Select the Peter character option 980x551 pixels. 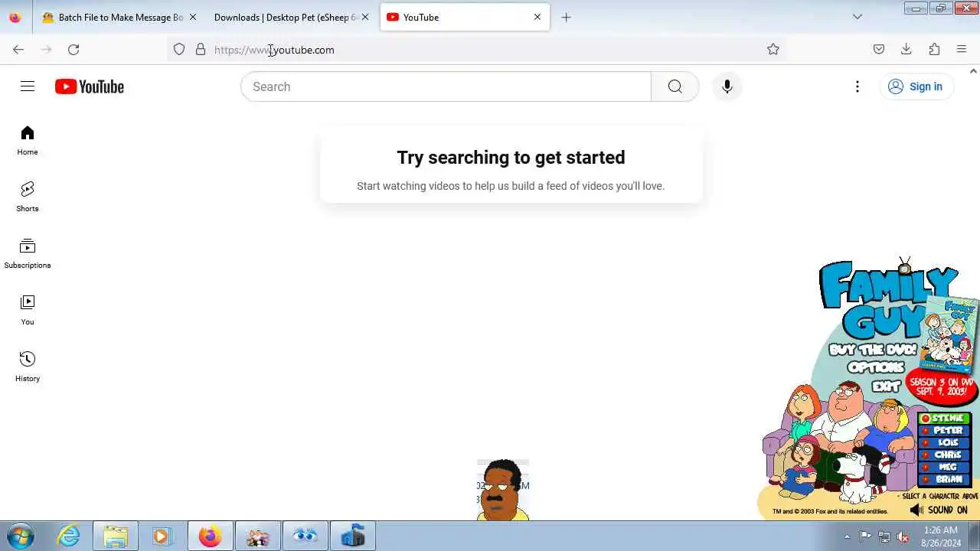(946, 431)
